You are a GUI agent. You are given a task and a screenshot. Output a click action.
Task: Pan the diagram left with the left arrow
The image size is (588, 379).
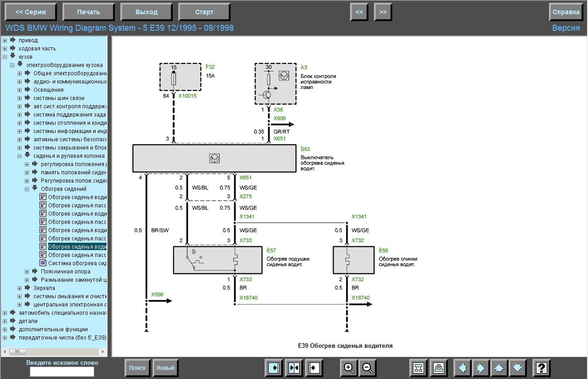463,368
